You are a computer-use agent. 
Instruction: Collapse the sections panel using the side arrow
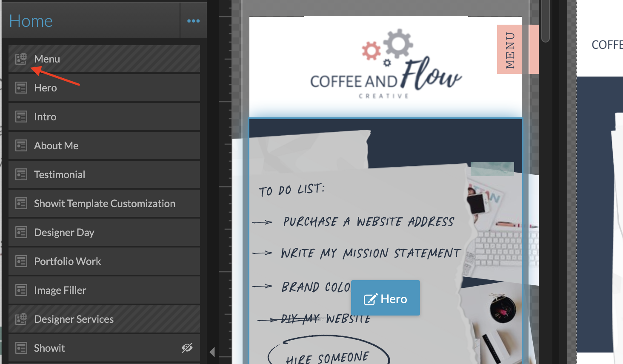click(212, 352)
